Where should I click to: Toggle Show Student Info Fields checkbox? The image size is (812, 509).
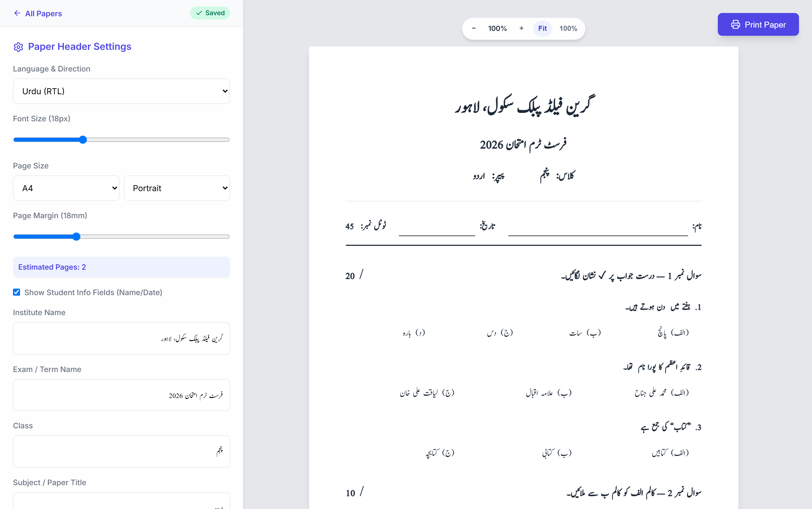pos(17,292)
